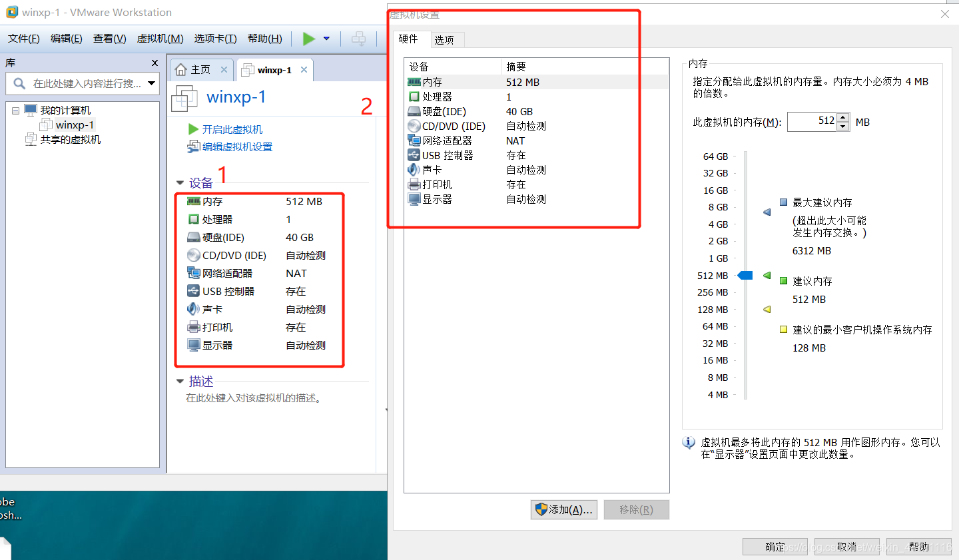Click the USB 控制器 icon in summary device list
959x560 pixels.
194,291
